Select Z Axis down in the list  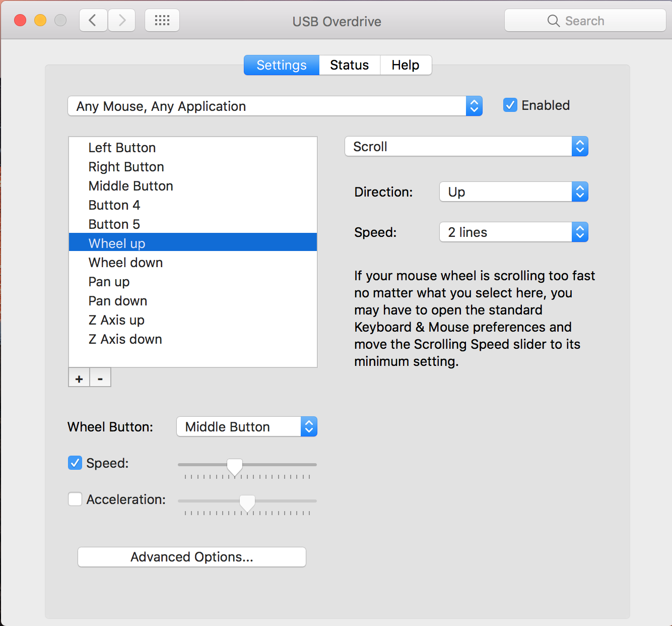click(193, 339)
